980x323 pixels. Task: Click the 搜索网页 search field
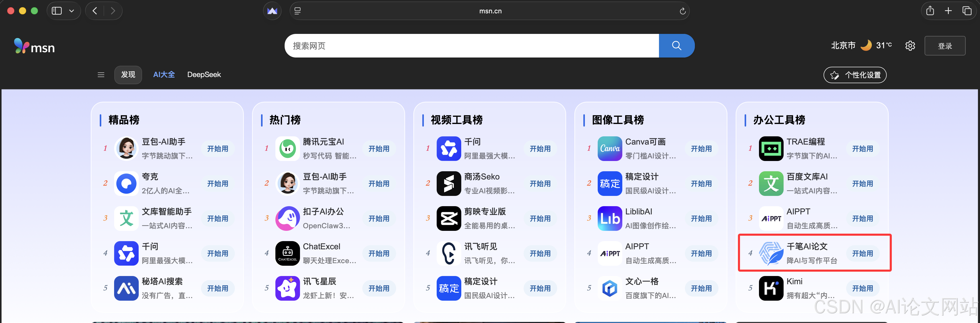pyautogui.click(x=472, y=46)
